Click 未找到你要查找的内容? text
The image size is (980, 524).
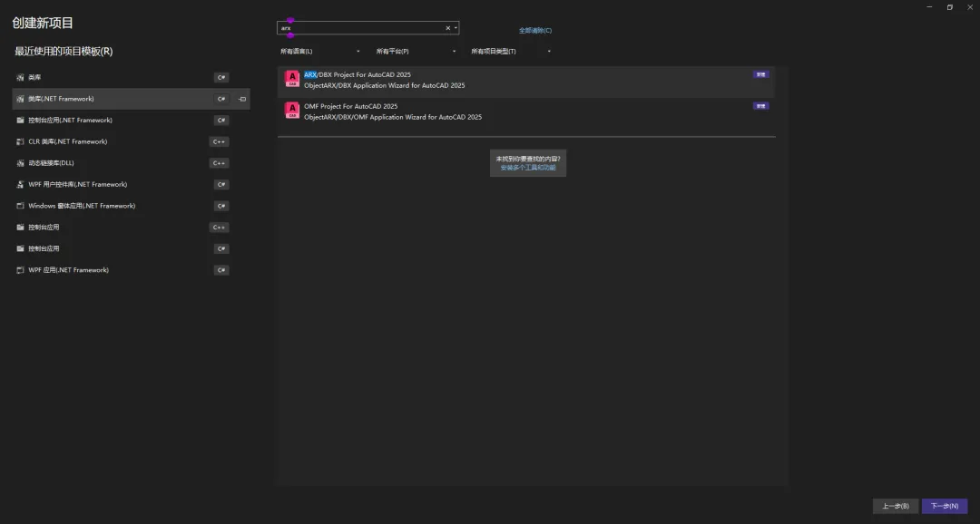(x=528, y=159)
